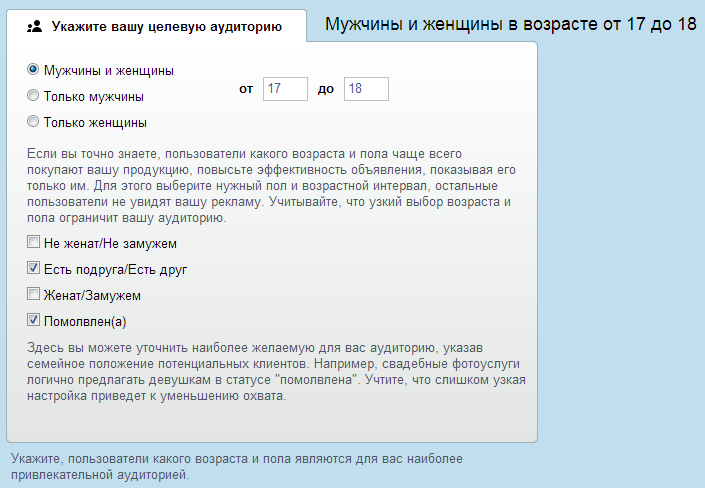This screenshot has height=488, width=705.
Task: Uncheck 'Помолвлен(а)' checkbox
Action: point(33,320)
